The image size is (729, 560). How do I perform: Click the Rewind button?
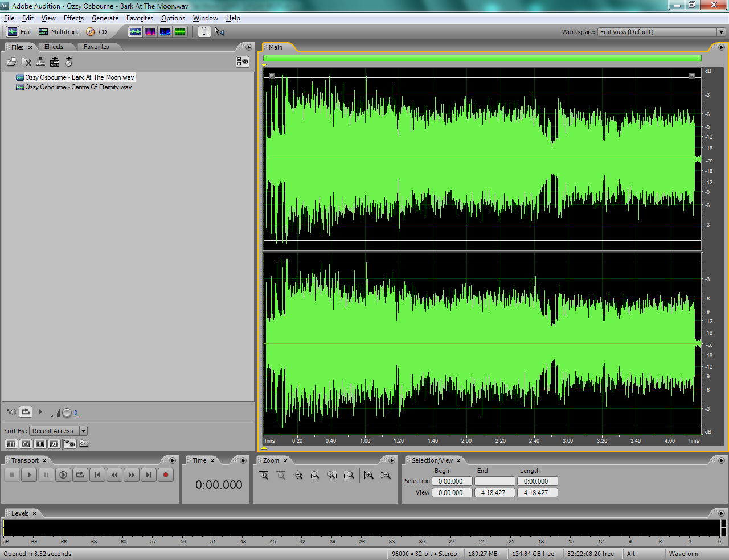tap(114, 475)
